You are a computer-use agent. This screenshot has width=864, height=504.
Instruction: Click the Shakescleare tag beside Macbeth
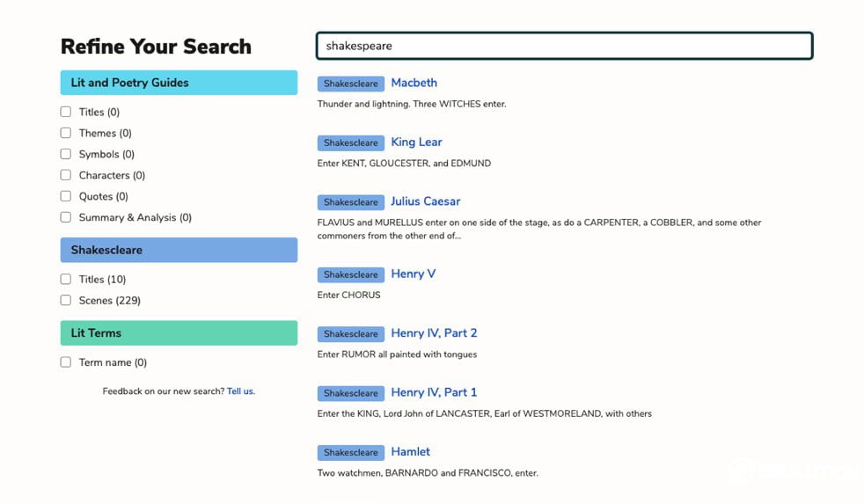tap(350, 84)
